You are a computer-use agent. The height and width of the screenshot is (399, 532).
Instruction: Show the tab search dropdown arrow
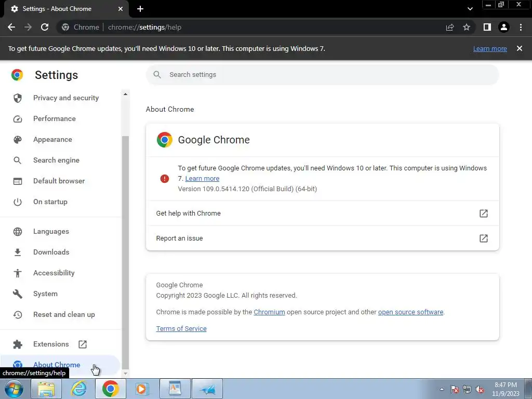pos(470,9)
